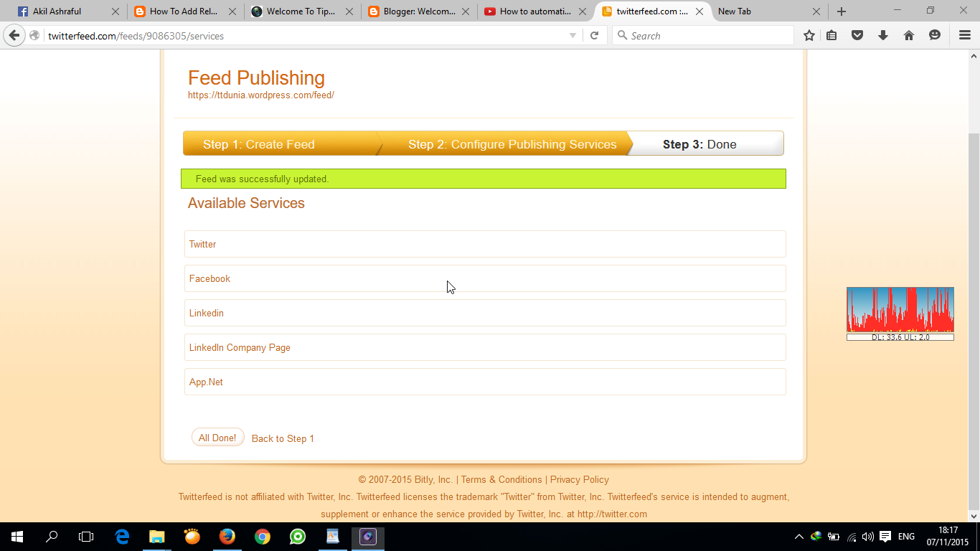
Task: Show hidden system tray icons chevron
Action: [x=799, y=537]
